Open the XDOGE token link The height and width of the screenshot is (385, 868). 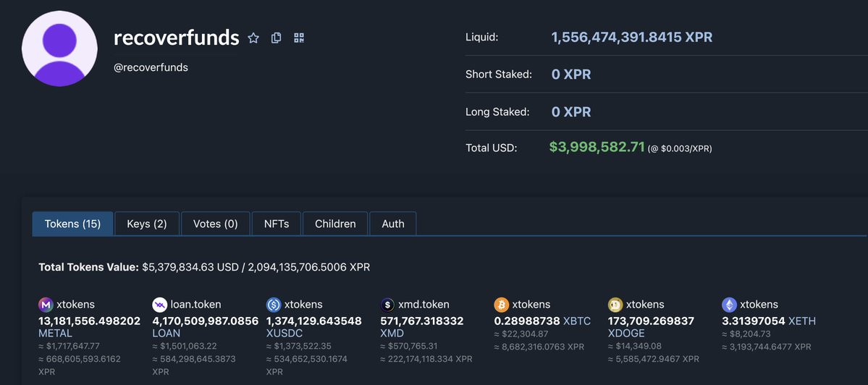click(x=626, y=334)
